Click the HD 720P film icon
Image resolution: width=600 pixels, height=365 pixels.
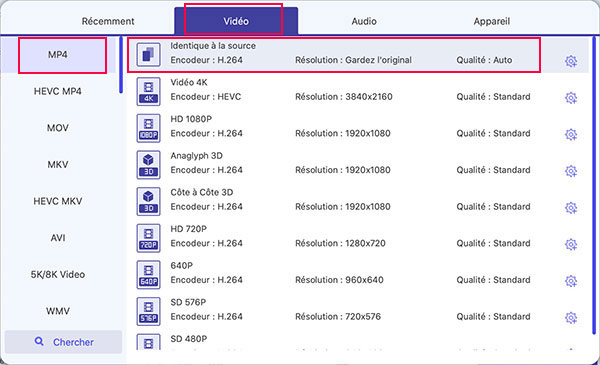pyautogui.click(x=148, y=238)
